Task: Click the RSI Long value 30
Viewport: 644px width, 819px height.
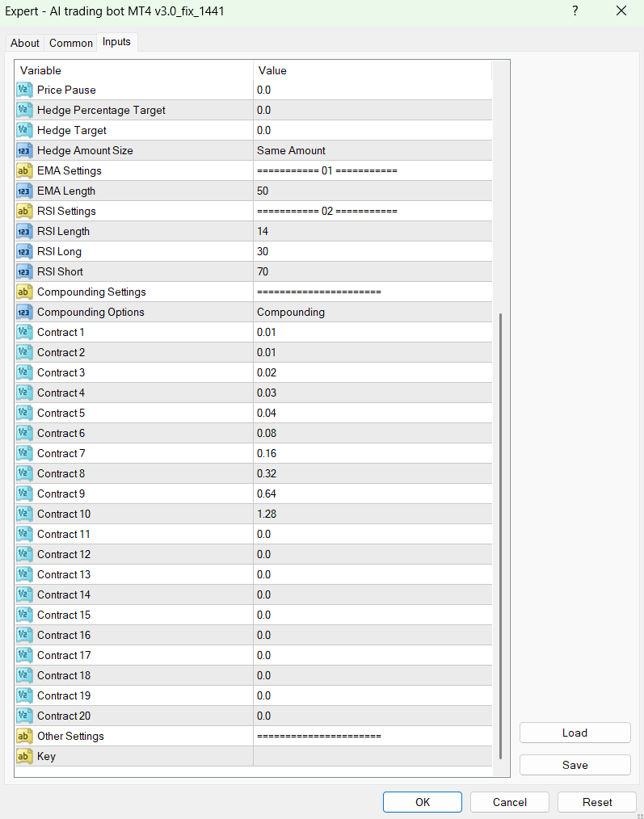Action: pyautogui.click(x=373, y=251)
